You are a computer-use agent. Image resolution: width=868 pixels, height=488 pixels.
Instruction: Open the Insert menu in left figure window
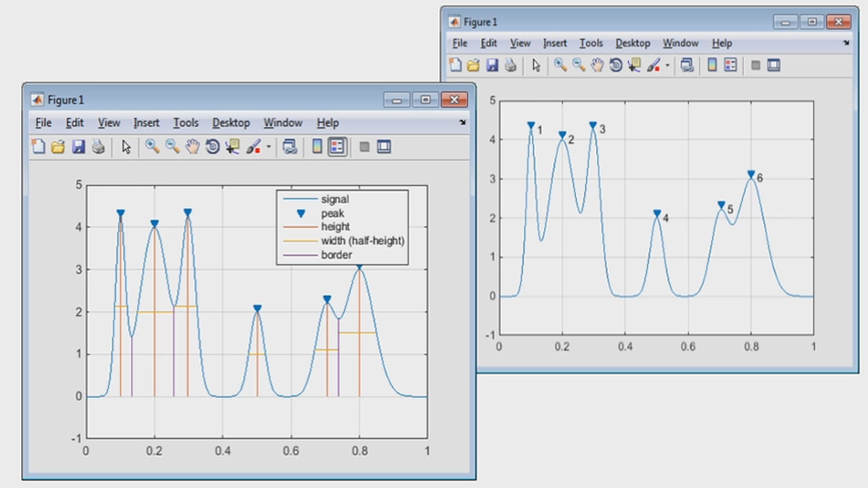click(146, 123)
